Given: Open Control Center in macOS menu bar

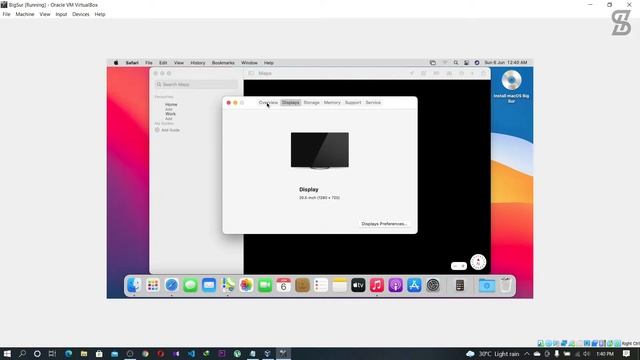Looking at the screenshot, I should [x=466, y=63].
